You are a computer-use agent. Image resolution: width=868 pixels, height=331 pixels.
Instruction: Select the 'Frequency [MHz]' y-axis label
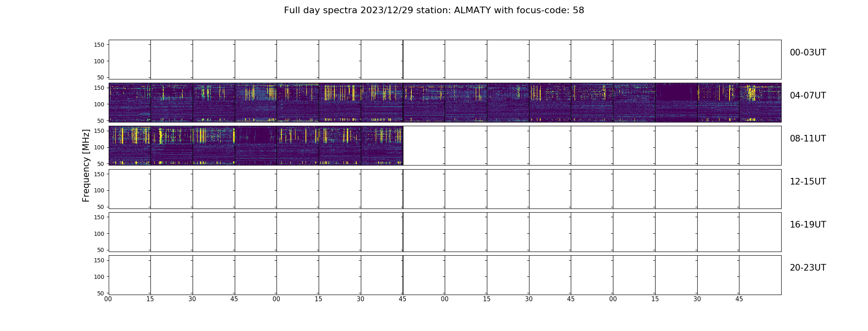pyautogui.click(x=86, y=165)
